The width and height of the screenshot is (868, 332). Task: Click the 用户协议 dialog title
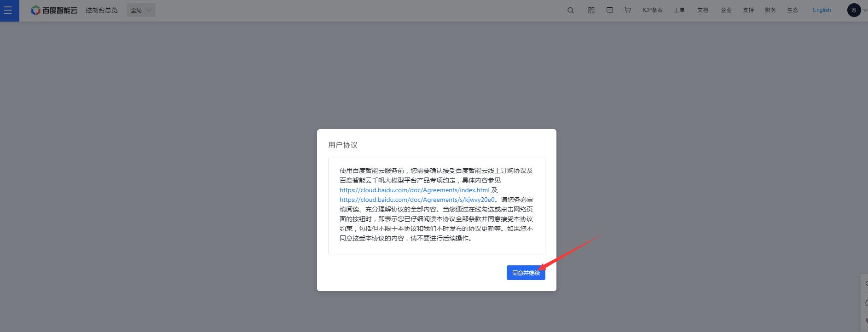[x=343, y=145]
